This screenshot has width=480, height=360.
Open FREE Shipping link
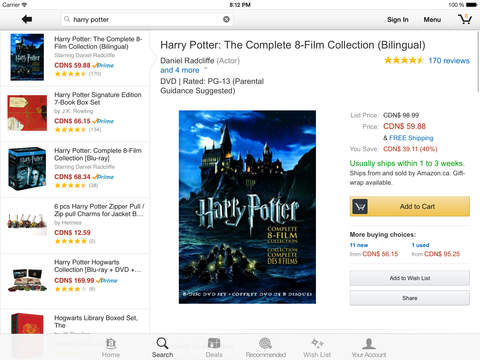(411, 138)
